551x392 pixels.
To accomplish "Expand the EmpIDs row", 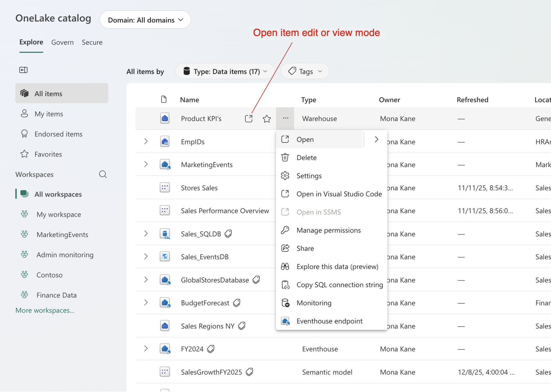I will pos(146,142).
